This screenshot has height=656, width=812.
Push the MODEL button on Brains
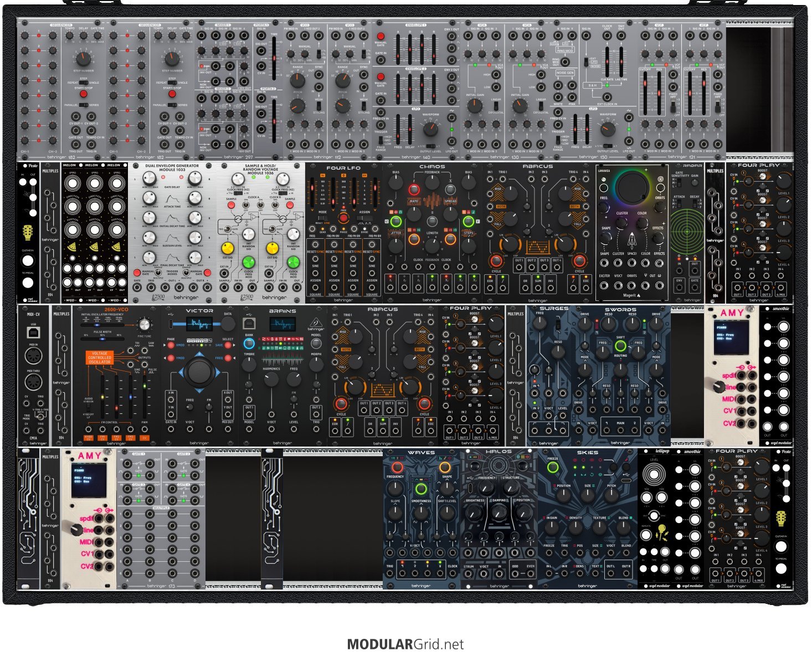pyautogui.click(x=316, y=344)
